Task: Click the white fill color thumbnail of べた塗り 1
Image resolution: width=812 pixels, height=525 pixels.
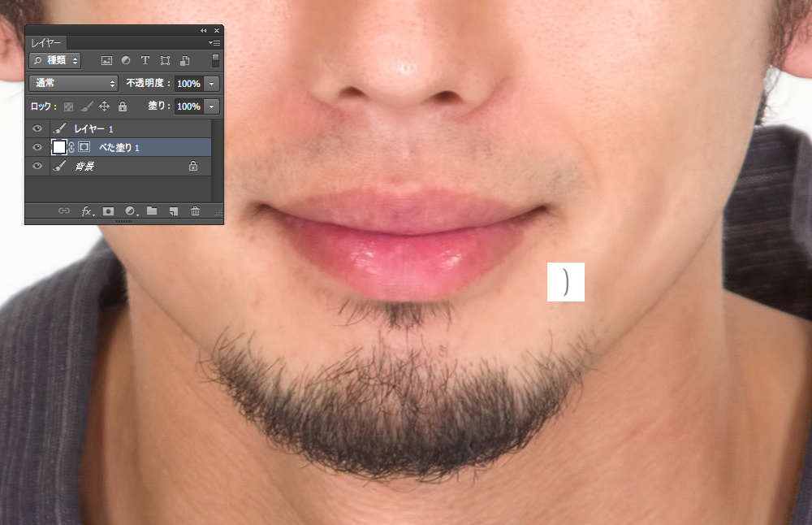Action: pos(59,147)
